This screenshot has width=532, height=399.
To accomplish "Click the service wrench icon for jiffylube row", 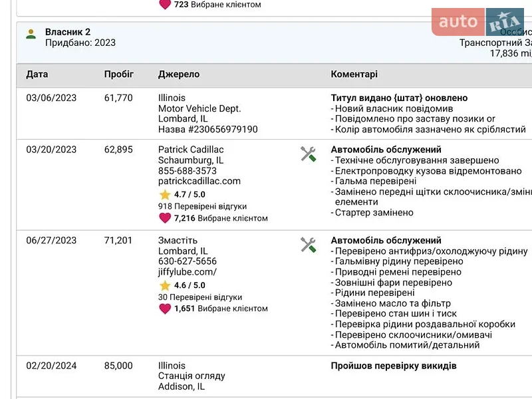I will pos(308,245).
